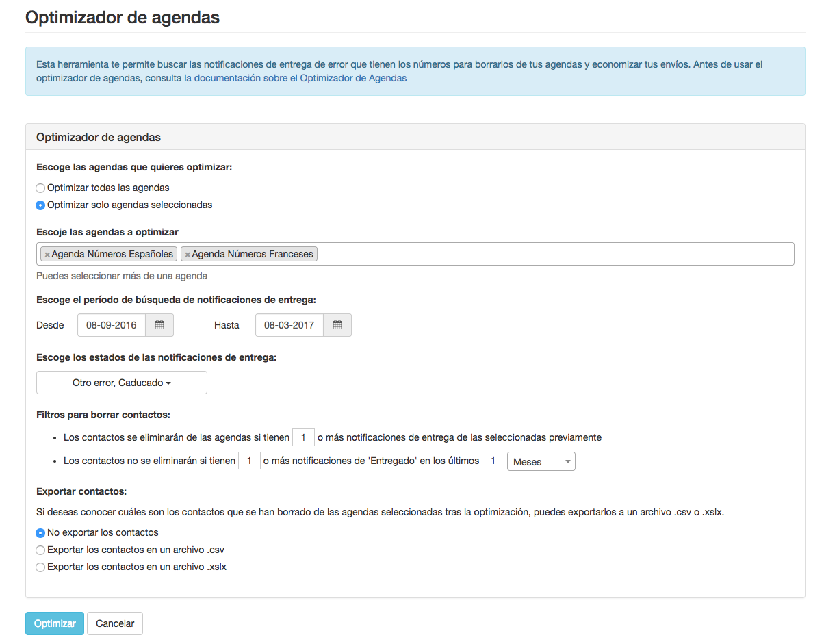Open the Meses time unit dropdown
The width and height of the screenshot is (837, 644).
(541, 462)
